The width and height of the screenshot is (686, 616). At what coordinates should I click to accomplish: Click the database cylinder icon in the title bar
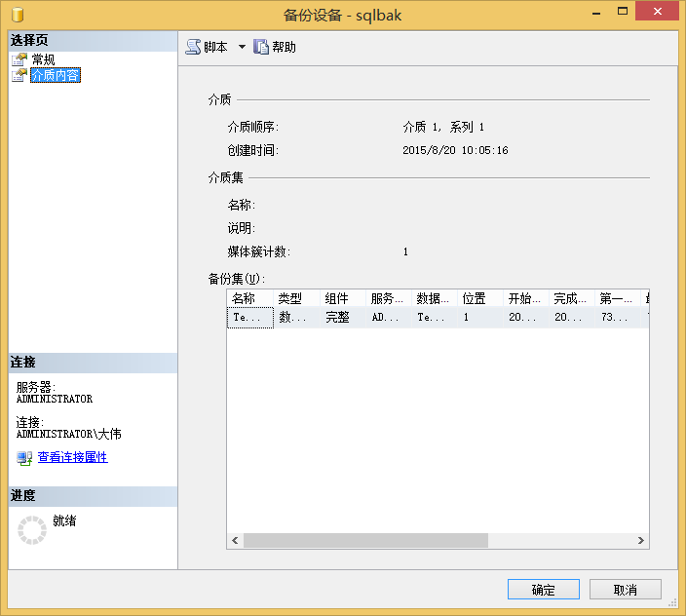(x=18, y=15)
